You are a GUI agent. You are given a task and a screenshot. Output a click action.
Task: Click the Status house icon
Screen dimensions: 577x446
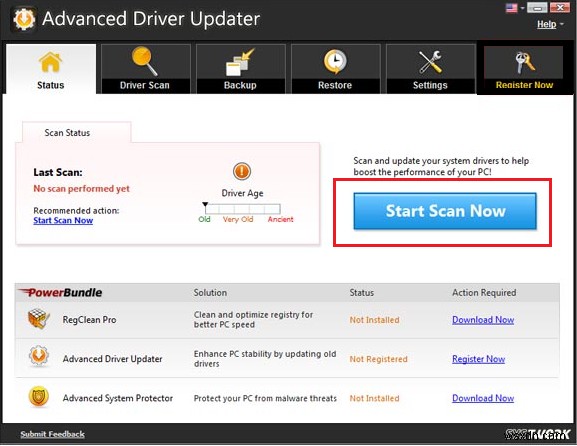coord(50,61)
